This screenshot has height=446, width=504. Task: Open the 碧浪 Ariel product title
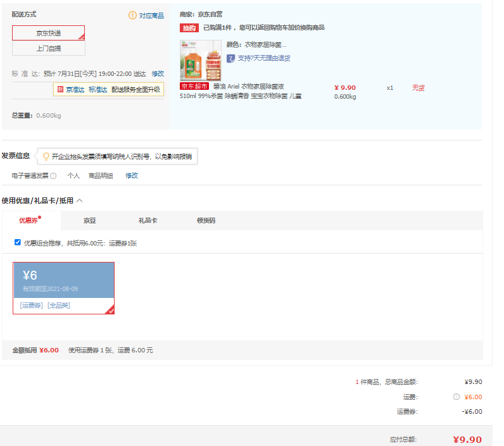pos(241,91)
